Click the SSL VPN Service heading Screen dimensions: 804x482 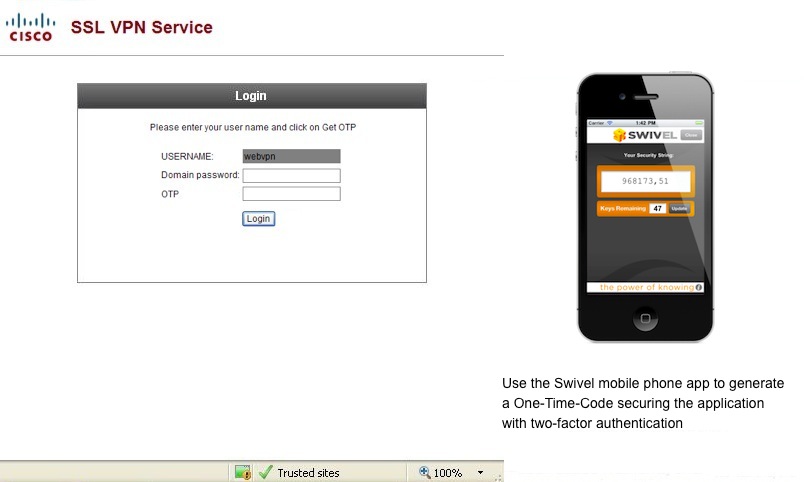click(x=142, y=27)
